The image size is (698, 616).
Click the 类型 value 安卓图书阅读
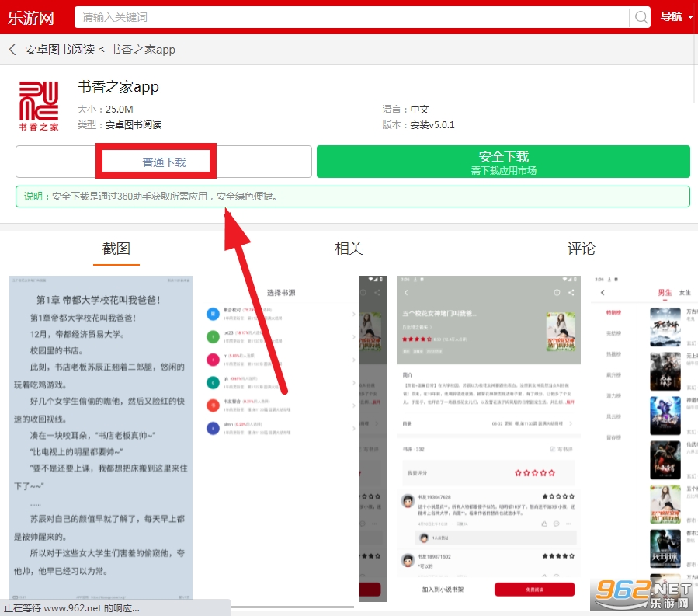tap(134, 125)
